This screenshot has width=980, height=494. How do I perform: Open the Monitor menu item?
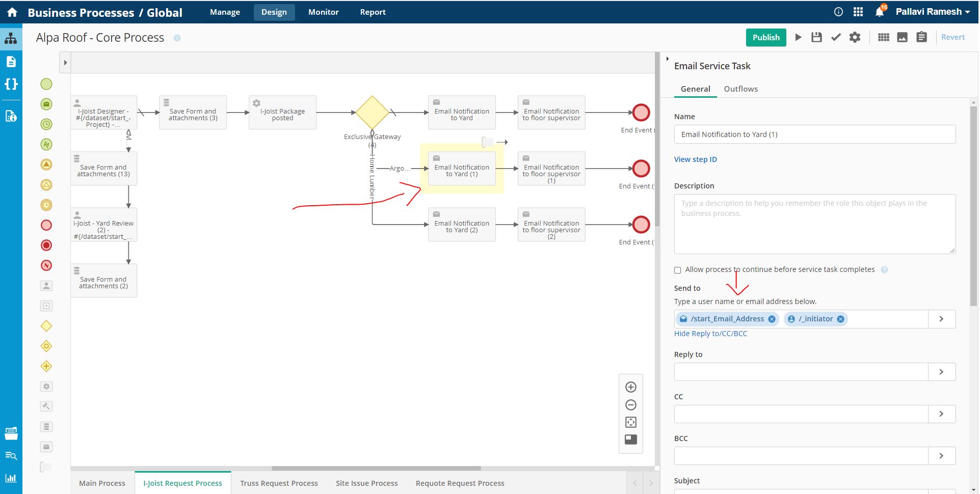323,12
